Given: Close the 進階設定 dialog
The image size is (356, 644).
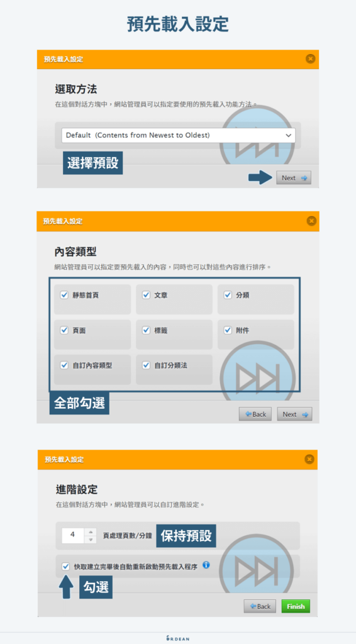Looking at the screenshot, I should tap(309, 459).
